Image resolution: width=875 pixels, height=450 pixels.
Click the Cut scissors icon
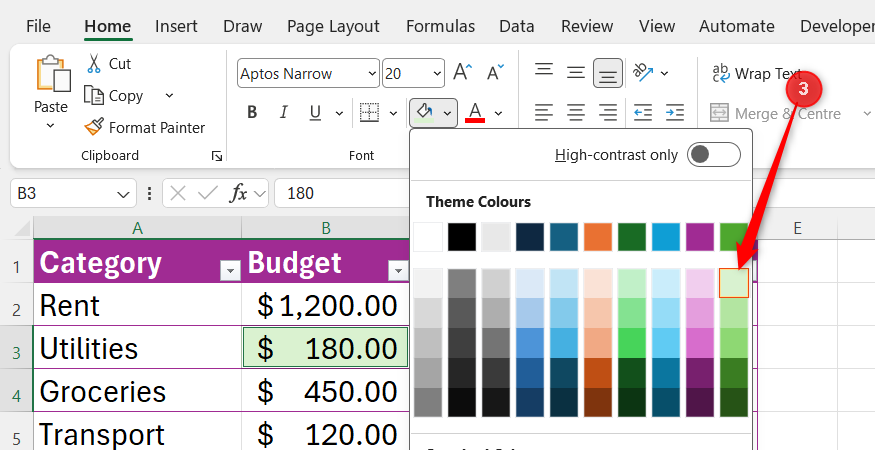[x=94, y=63]
